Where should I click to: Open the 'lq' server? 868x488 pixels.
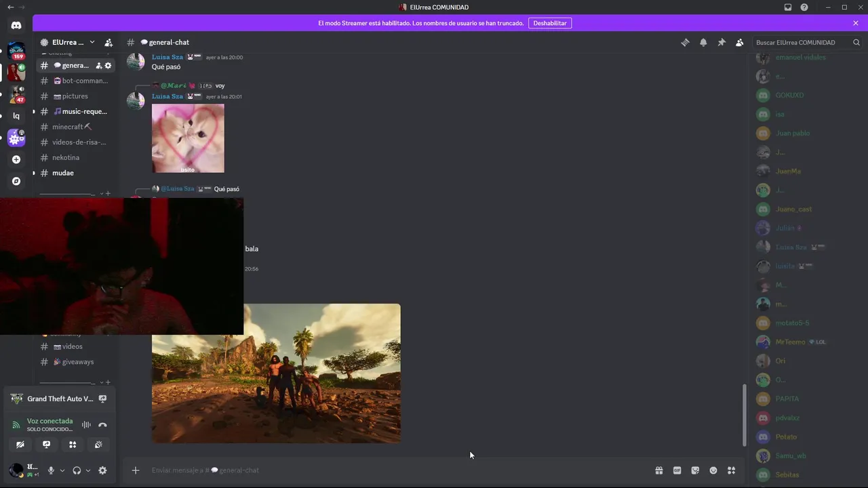pyautogui.click(x=16, y=116)
